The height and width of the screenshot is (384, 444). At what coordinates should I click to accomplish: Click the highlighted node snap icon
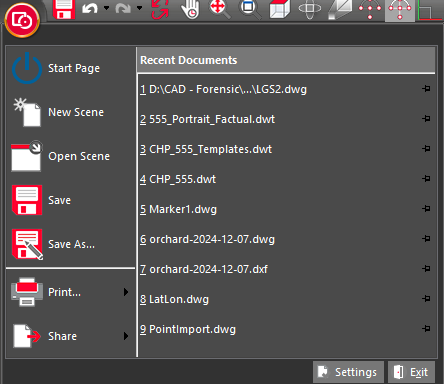click(x=400, y=10)
